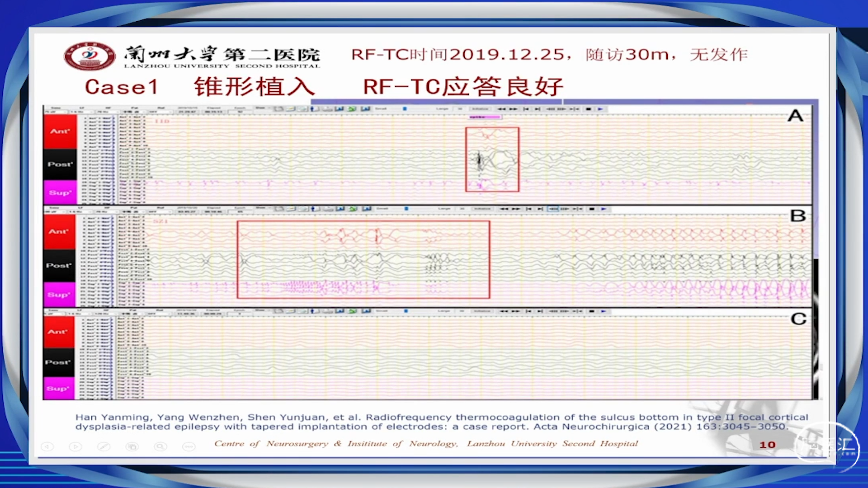The image size is (868, 488).
Task: Click the Lanzhou University hospital logo
Action: coord(90,56)
